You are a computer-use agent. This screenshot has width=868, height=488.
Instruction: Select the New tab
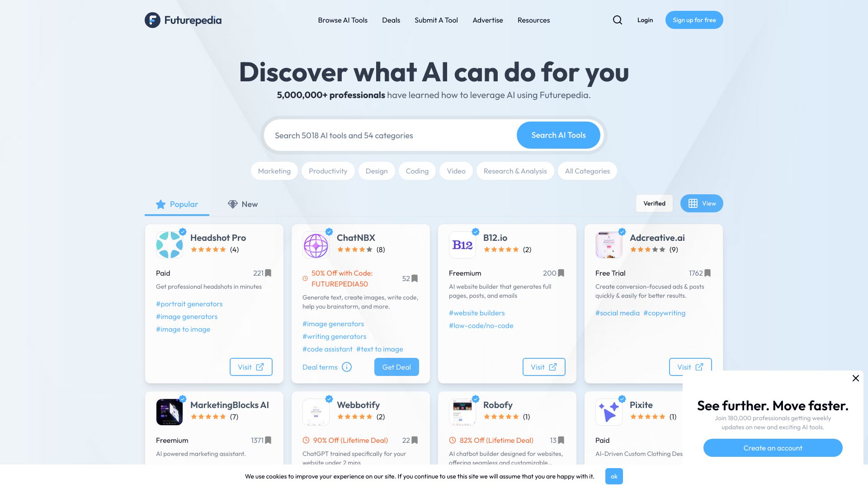[249, 204]
